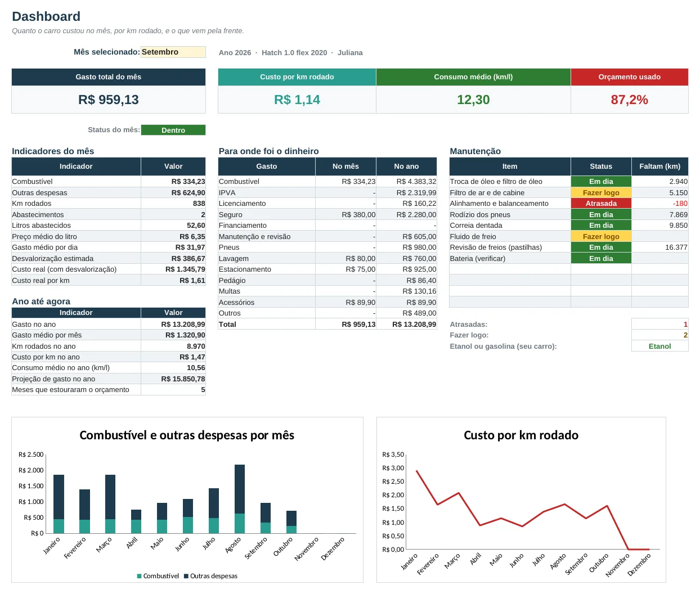Select Gasto médio por mês R$ 1.320,90
This screenshot has height=594, width=700.
click(x=173, y=335)
